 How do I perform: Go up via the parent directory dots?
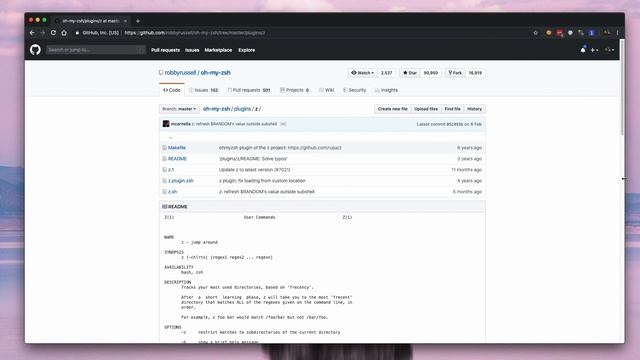[x=170, y=138]
